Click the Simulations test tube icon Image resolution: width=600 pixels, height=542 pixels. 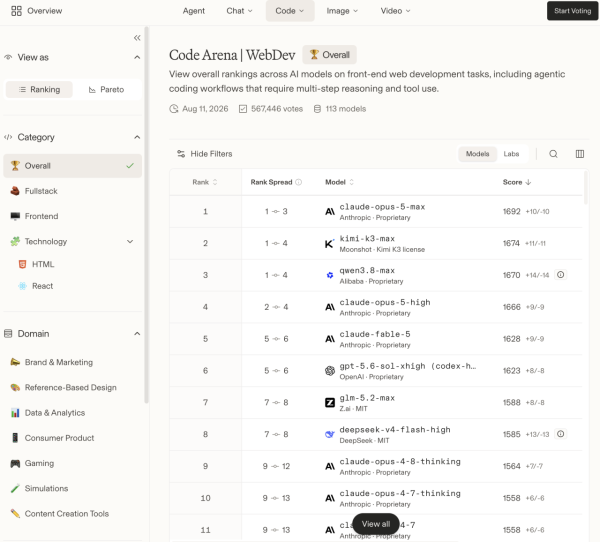coord(15,488)
